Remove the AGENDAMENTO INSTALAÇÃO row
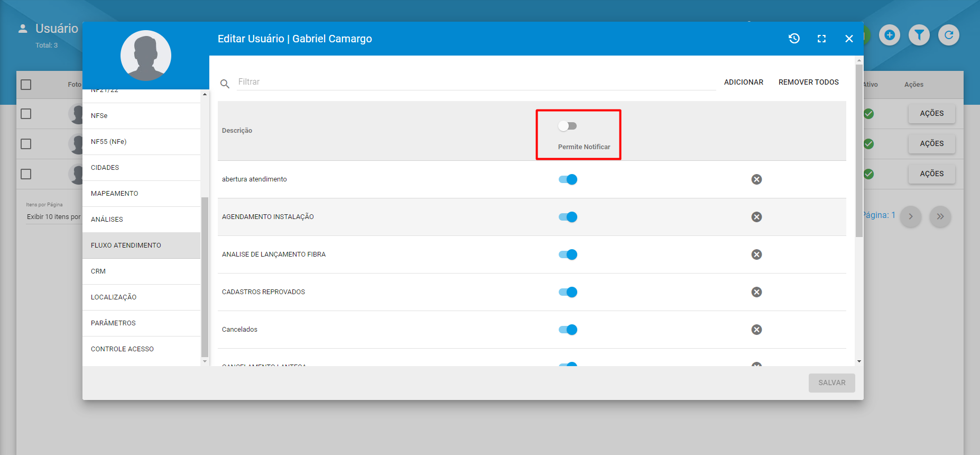The image size is (980, 455). [x=756, y=217]
